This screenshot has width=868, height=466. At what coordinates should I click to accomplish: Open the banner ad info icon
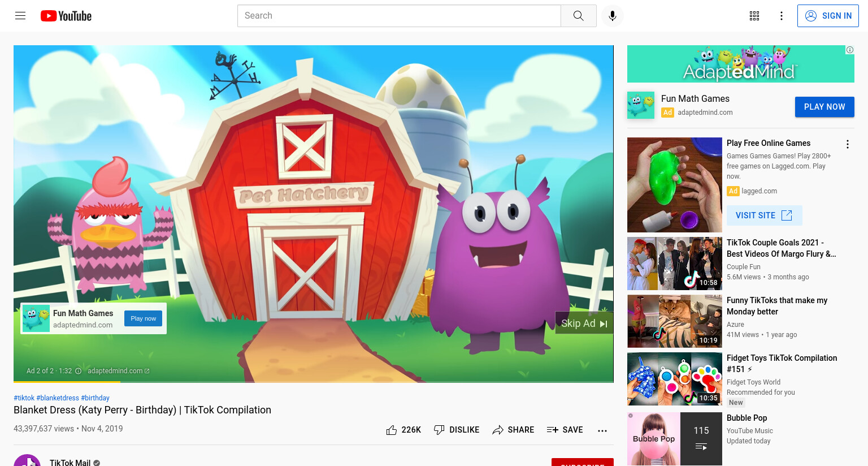(849, 50)
